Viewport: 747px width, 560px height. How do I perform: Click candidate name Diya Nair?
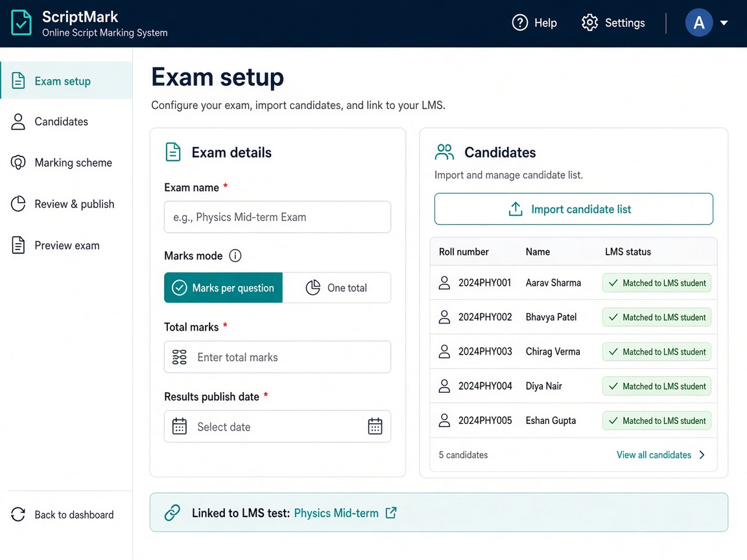543,386
